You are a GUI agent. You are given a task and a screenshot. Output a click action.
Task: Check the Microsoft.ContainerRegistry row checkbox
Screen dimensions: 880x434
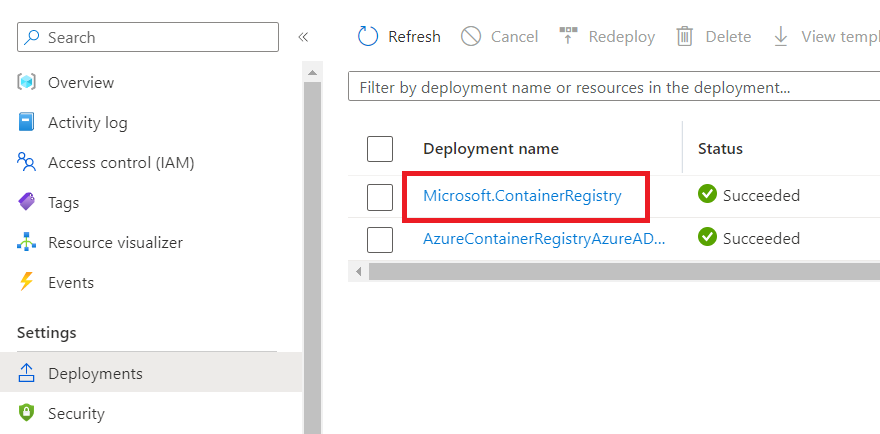[x=380, y=197]
